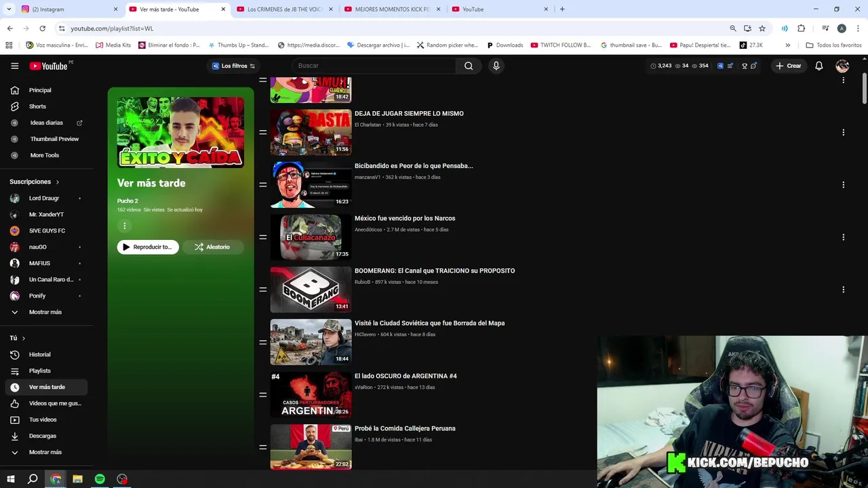
Task: Click the vidIQ chat bubble icon
Action: [754, 66]
